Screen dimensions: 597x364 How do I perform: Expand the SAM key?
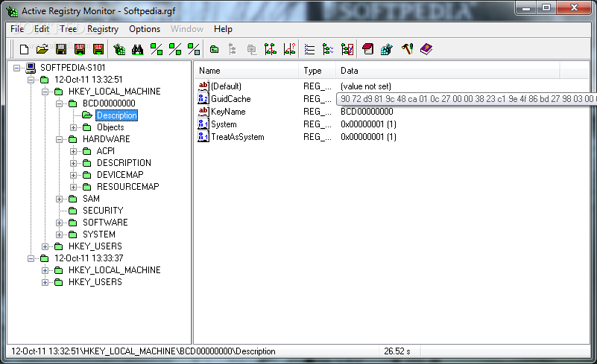pos(59,199)
